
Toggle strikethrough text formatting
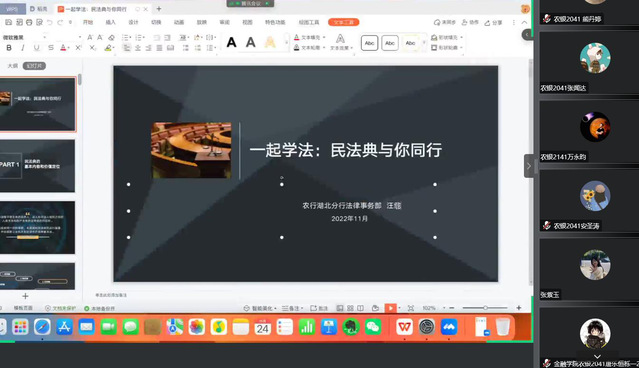click(x=51, y=48)
